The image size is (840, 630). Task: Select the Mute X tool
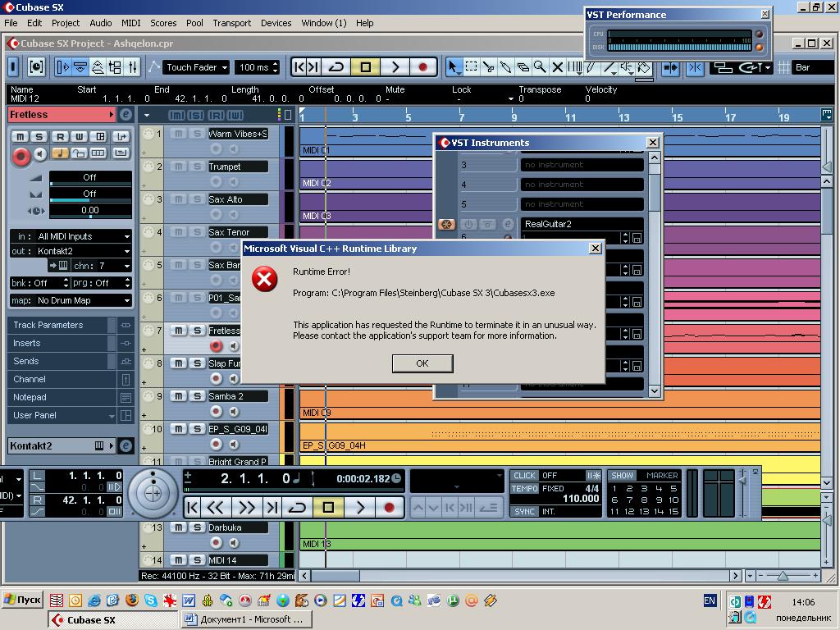click(557, 67)
